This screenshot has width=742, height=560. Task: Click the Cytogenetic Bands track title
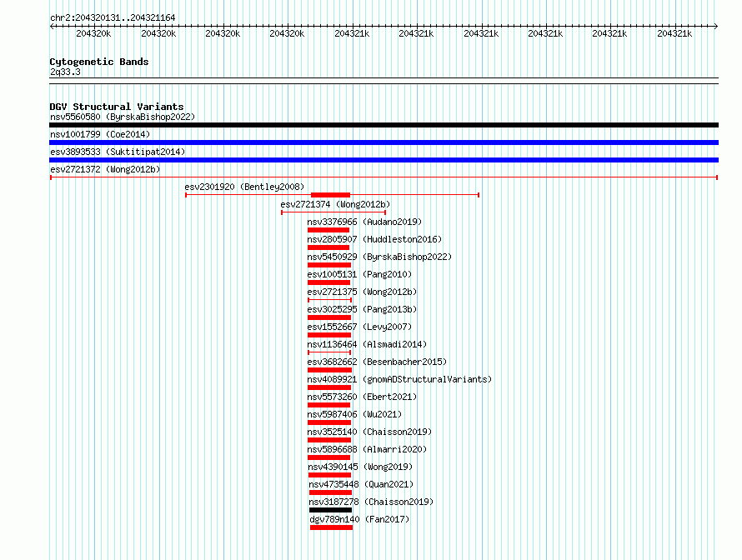pyautogui.click(x=99, y=62)
